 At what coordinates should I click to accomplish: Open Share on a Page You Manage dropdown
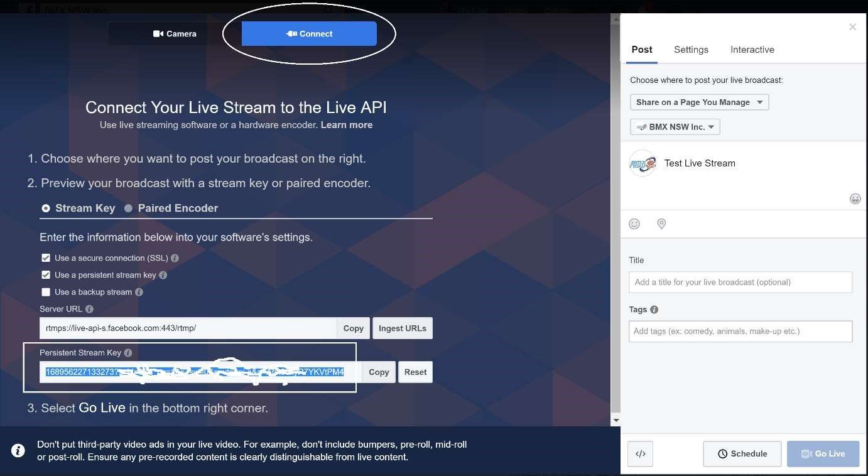699,102
